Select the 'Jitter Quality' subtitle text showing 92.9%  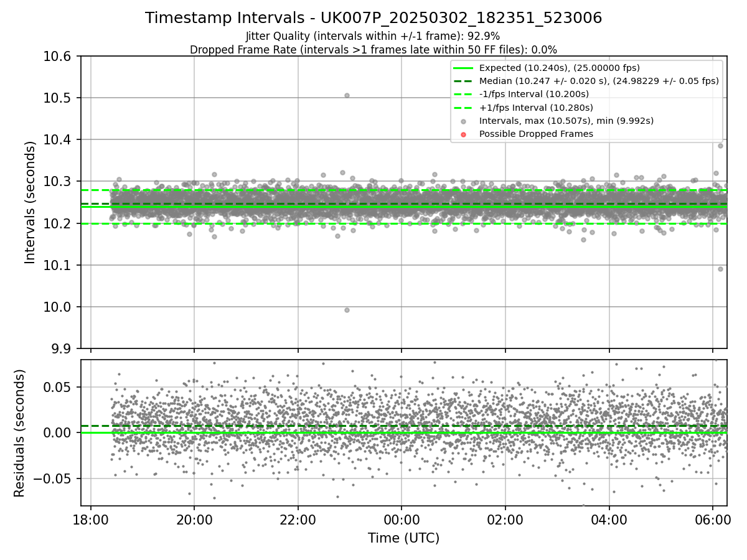[x=373, y=36]
